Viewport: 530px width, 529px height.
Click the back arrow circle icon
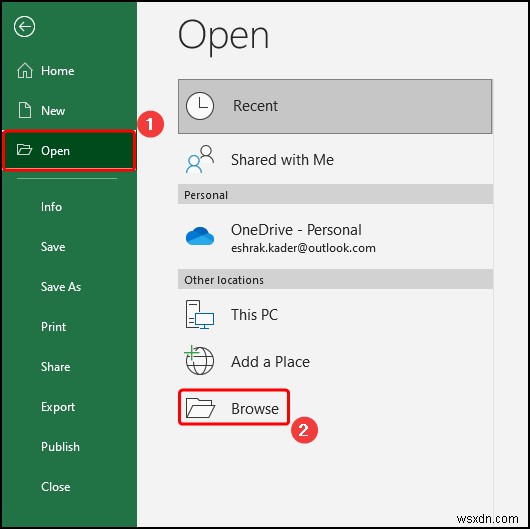click(x=24, y=26)
